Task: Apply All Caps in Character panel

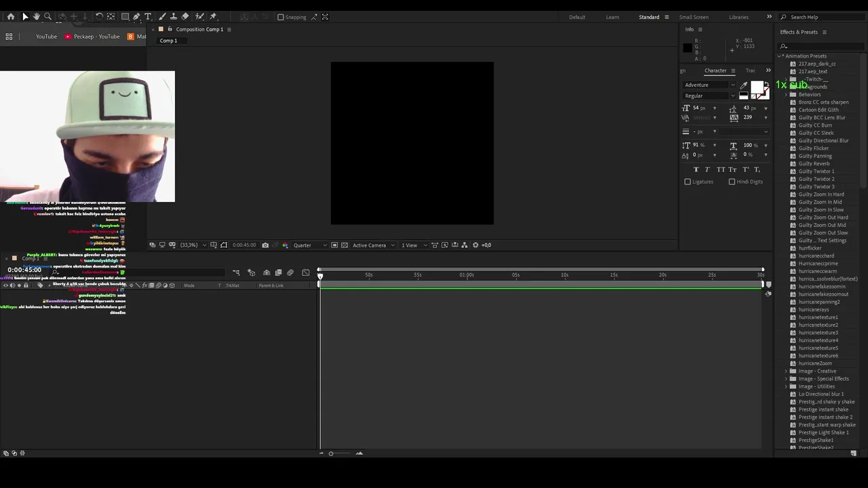Action: (x=720, y=169)
